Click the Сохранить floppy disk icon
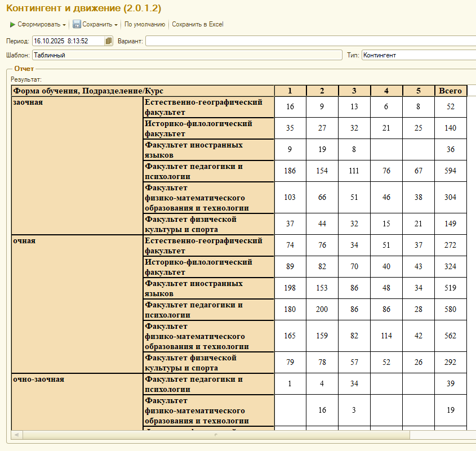 point(77,25)
